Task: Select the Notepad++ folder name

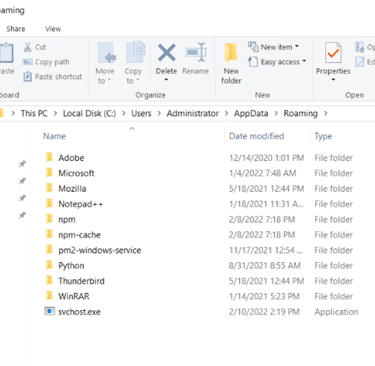Action: pyautogui.click(x=81, y=204)
